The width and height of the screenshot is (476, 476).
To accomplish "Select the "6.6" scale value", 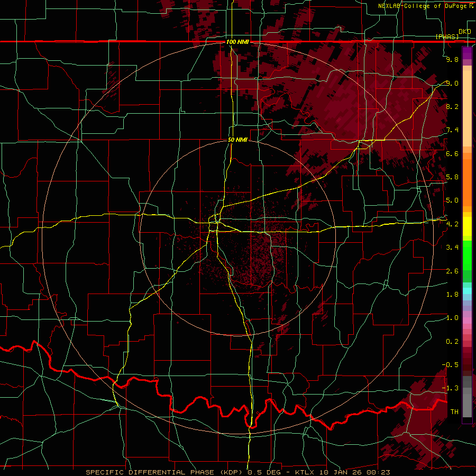I will pos(452,153).
